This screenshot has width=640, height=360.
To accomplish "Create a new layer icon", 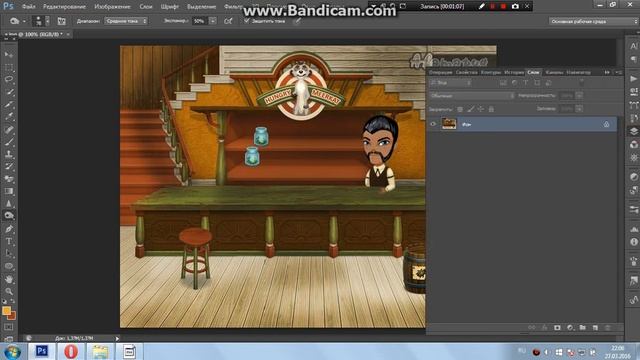I will click(595, 328).
